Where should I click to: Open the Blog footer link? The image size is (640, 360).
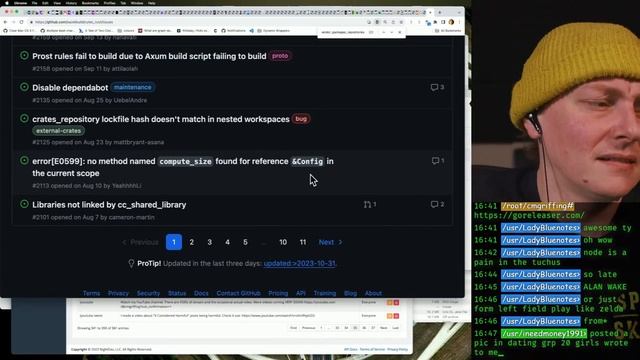point(350,293)
